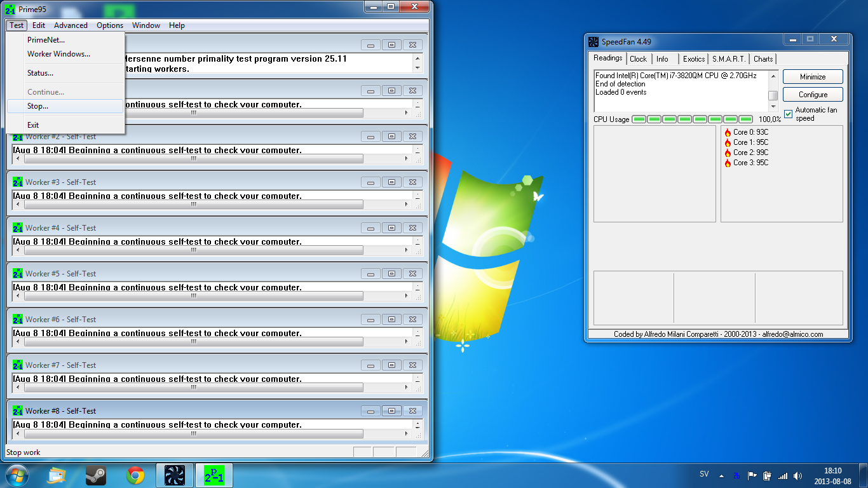The height and width of the screenshot is (488, 868).
Task: Switch to SpeedFan taskbar button
Action: pos(174,475)
